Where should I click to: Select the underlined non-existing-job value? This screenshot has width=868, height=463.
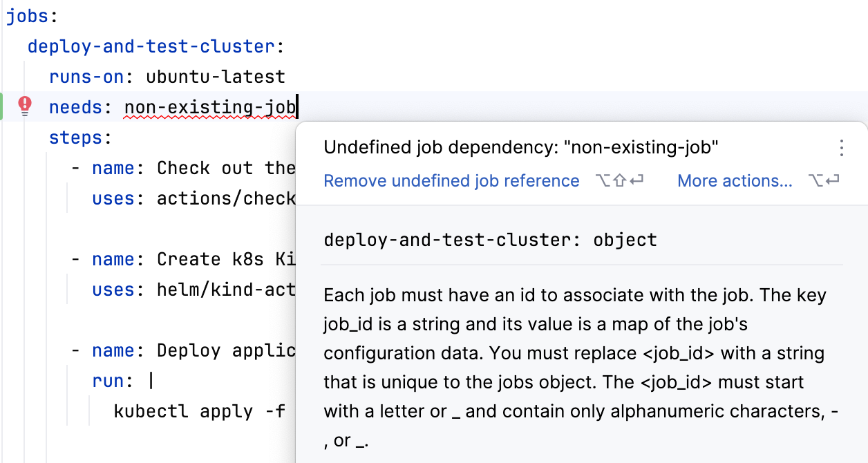[209, 106]
